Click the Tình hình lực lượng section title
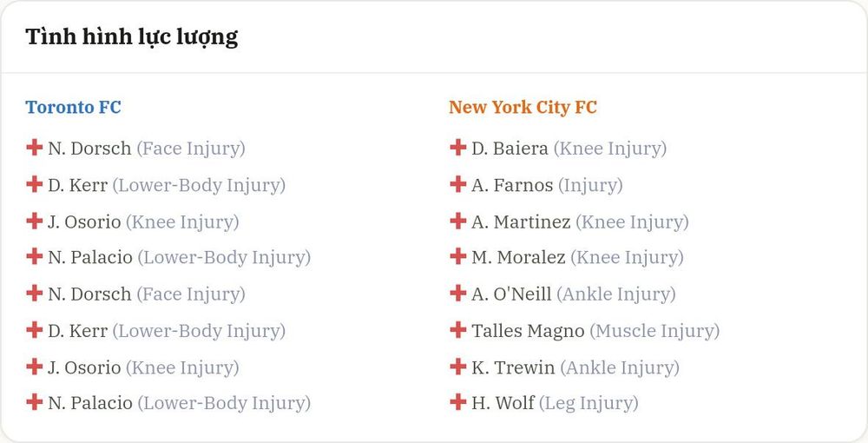The image size is (868, 443). [x=132, y=37]
